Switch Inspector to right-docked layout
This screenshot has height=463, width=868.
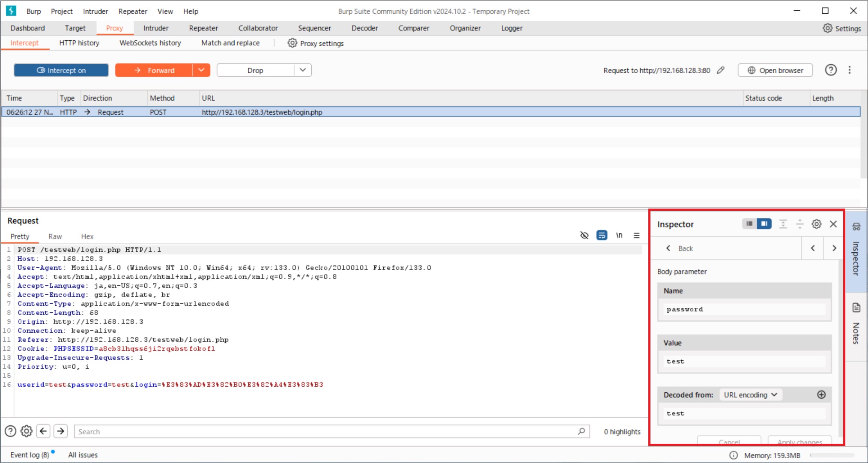[x=764, y=224]
